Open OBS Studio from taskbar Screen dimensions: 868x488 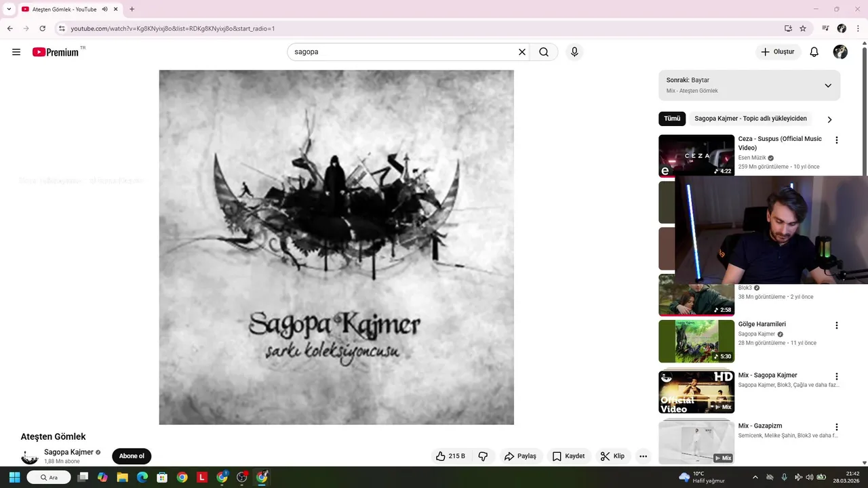(x=242, y=477)
